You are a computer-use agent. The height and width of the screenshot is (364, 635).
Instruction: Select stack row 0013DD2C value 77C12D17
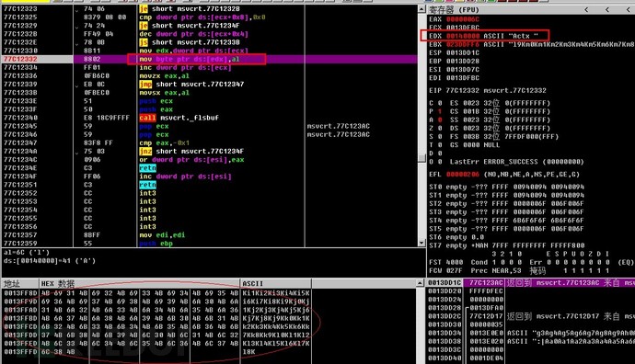coord(486,316)
